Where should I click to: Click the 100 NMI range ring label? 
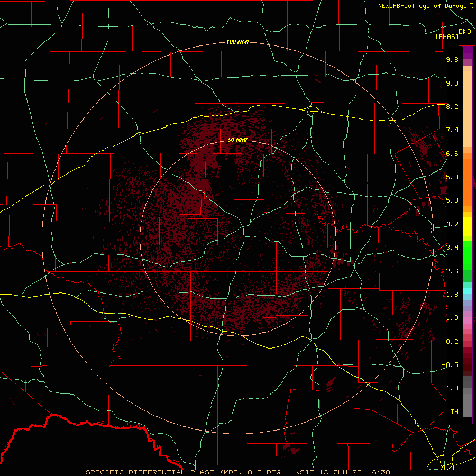coord(237,42)
